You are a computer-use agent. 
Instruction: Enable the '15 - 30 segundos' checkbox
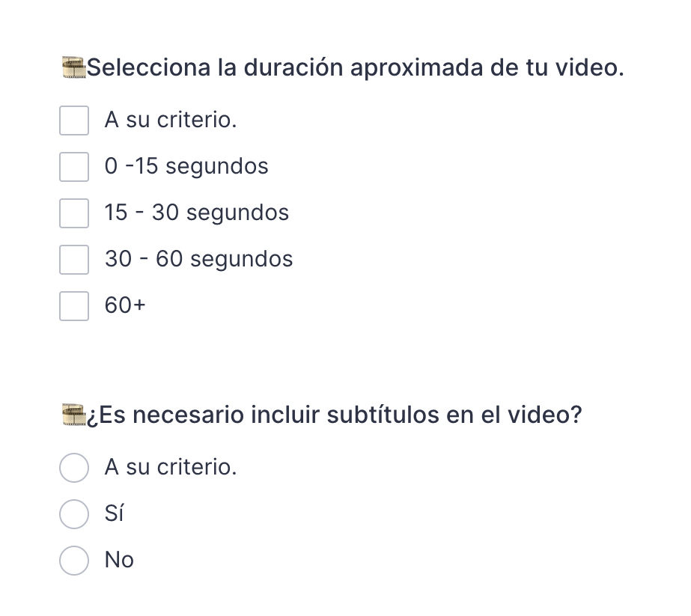click(x=74, y=213)
